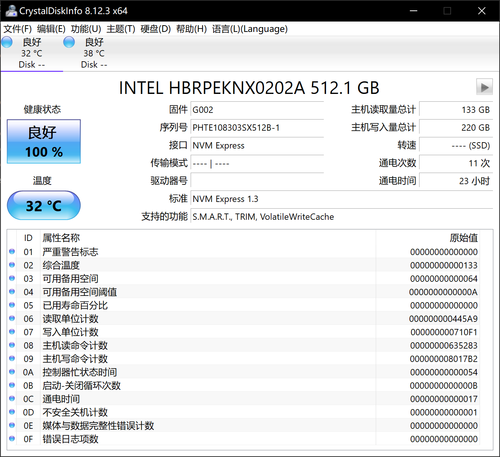Click status dot of attribute 0A 控制器忙状态时间
Screen dimensions: 500x457
[12, 372]
